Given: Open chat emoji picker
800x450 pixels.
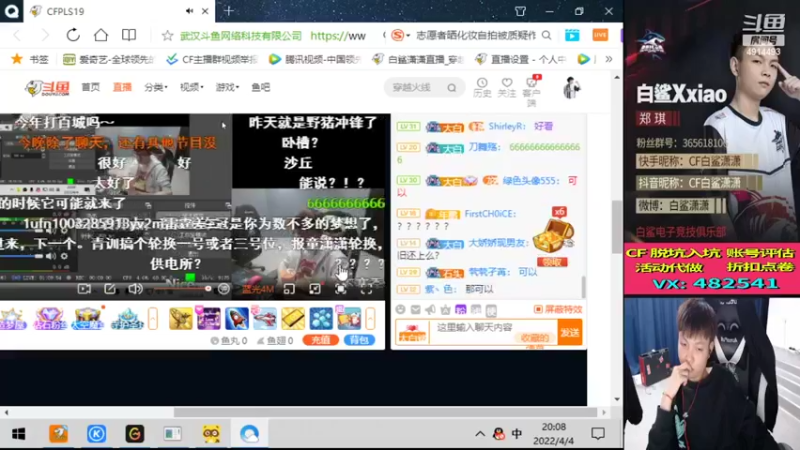Looking at the screenshot, I should (401, 309).
